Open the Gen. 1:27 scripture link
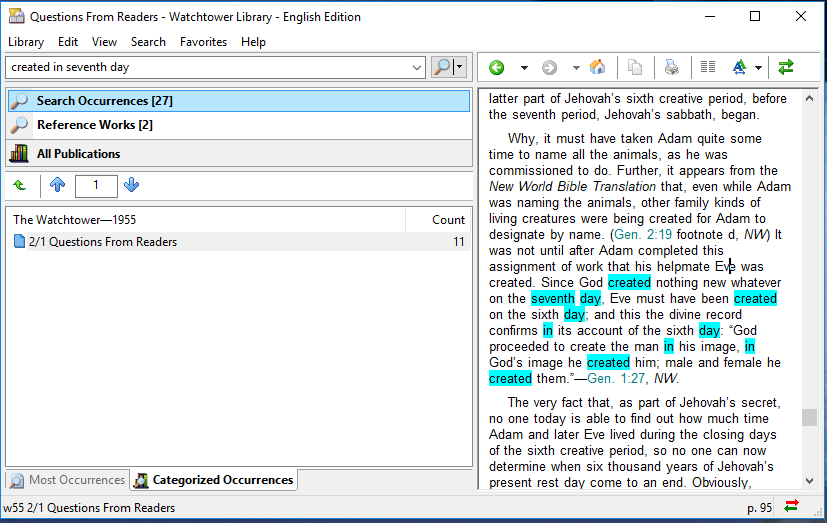Screen dimensions: 827x523 615,379
